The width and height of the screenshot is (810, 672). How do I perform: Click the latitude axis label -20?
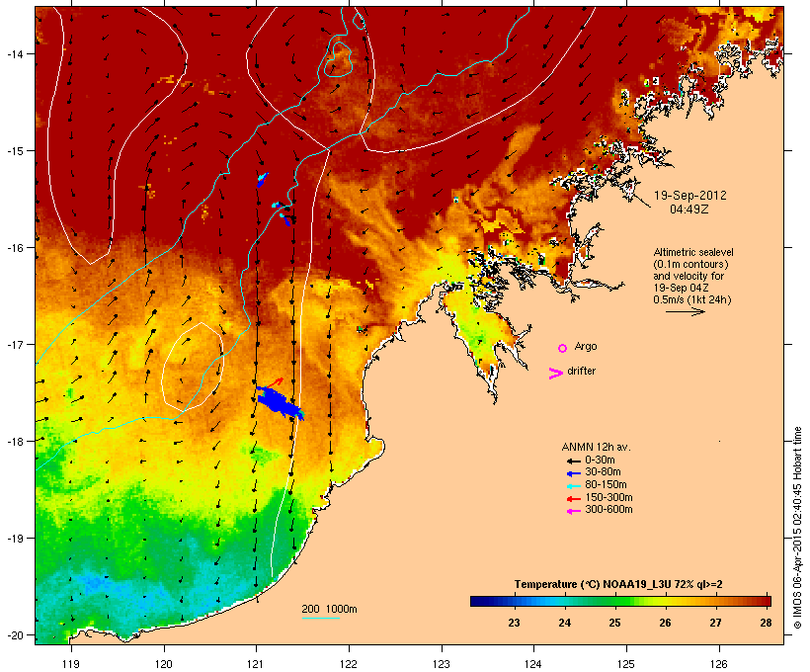[x=14, y=634]
